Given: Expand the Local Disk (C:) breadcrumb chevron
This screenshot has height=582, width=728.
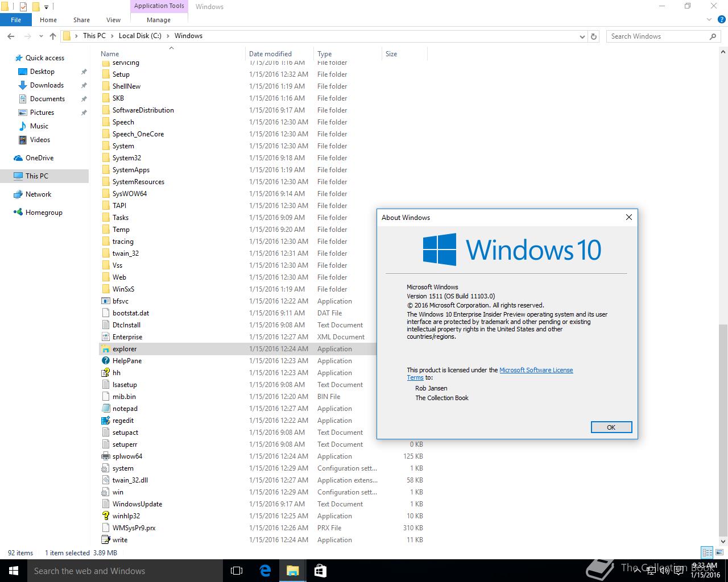Looking at the screenshot, I should 168,36.
